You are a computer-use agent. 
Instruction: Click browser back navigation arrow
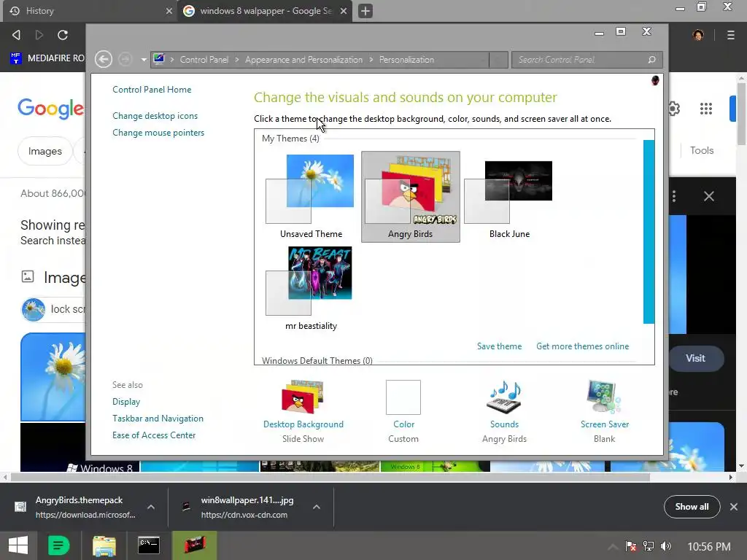coord(16,35)
